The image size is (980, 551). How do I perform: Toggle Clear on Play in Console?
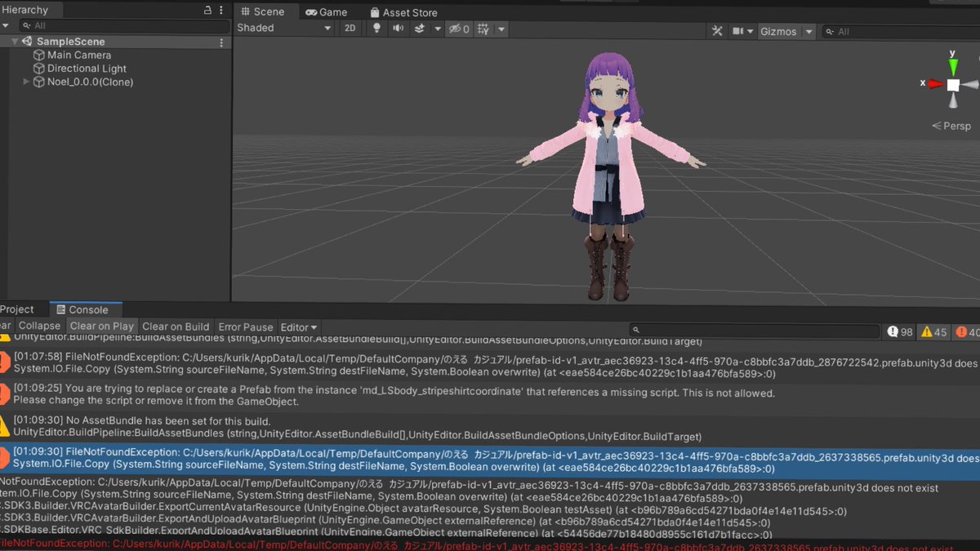(102, 327)
